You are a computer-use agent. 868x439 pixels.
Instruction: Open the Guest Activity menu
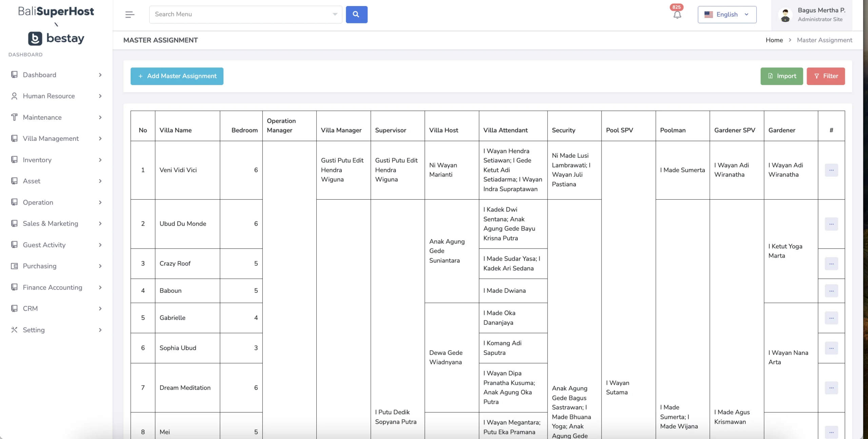[56, 245]
